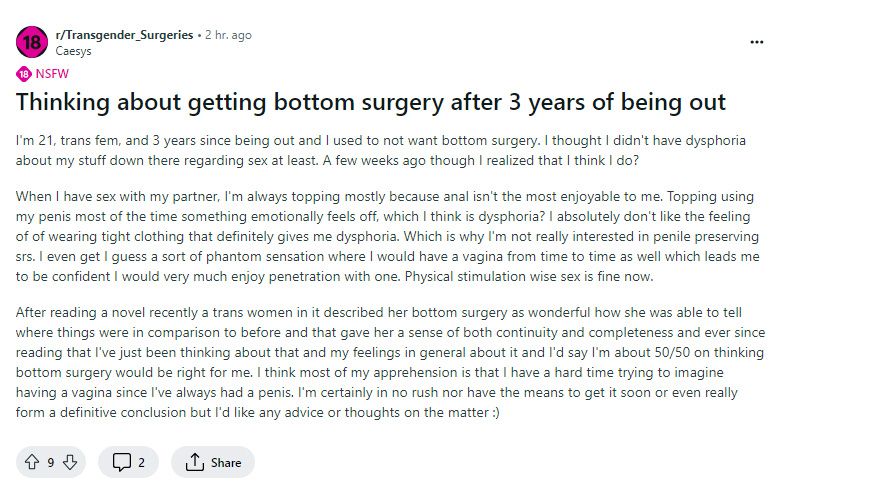Open comments via the speech bubble icon

[x=122, y=462]
